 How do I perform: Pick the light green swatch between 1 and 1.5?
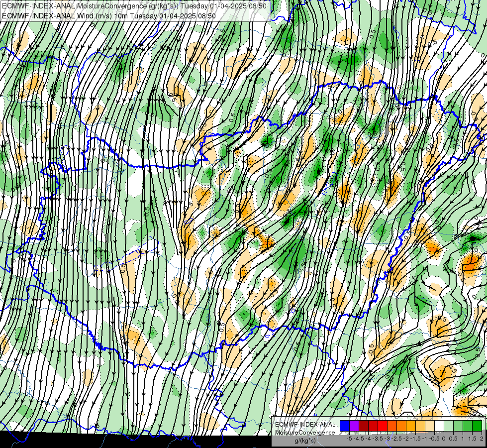[x=458, y=426]
